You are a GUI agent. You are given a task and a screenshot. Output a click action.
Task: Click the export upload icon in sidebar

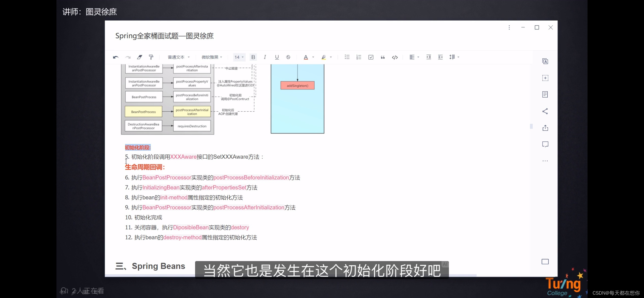[x=545, y=128]
